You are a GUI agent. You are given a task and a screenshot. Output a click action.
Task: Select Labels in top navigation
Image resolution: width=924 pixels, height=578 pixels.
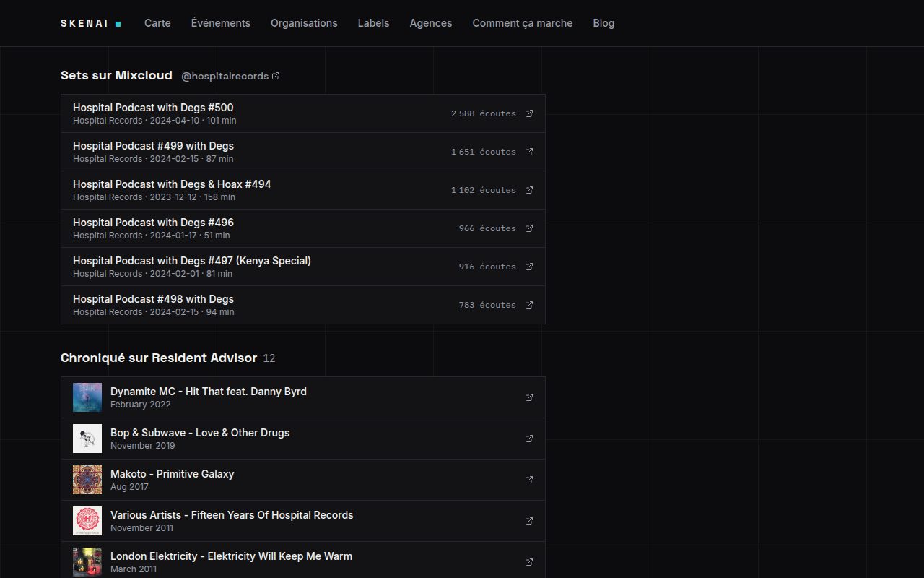click(x=373, y=23)
